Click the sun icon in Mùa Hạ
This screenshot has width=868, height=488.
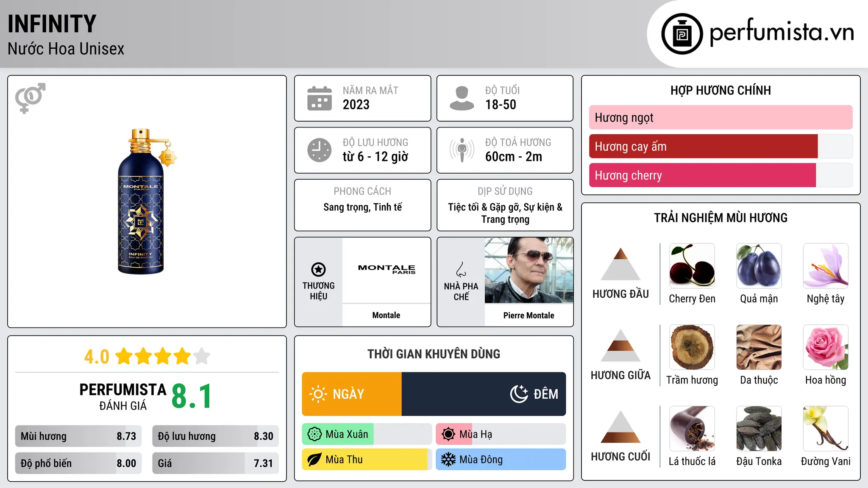tap(448, 434)
